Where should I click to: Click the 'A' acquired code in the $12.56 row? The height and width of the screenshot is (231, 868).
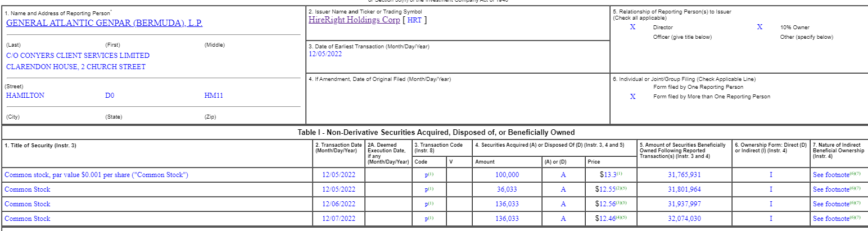pyautogui.click(x=563, y=204)
